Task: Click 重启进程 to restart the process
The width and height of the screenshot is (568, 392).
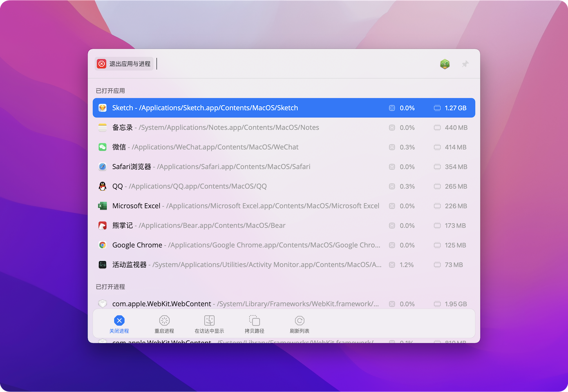Action: pyautogui.click(x=164, y=325)
